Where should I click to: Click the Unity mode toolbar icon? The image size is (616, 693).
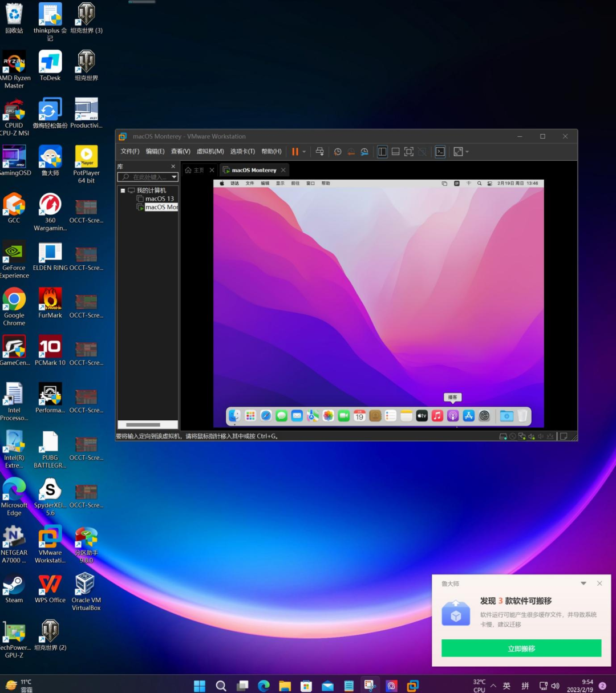click(422, 152)
